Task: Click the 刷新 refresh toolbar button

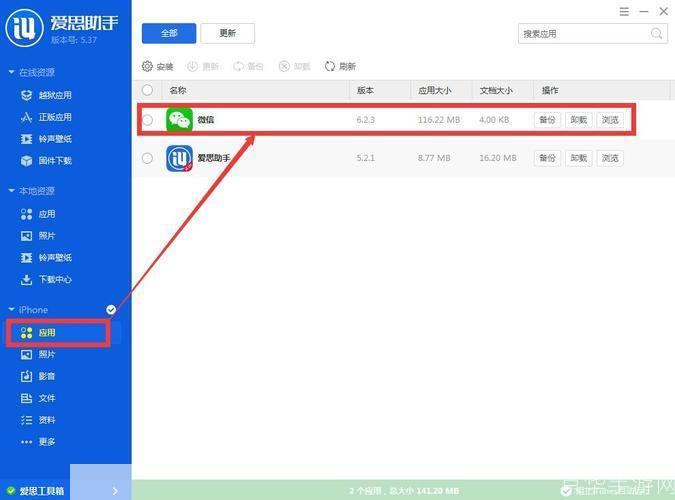Action: coord(340,66)
